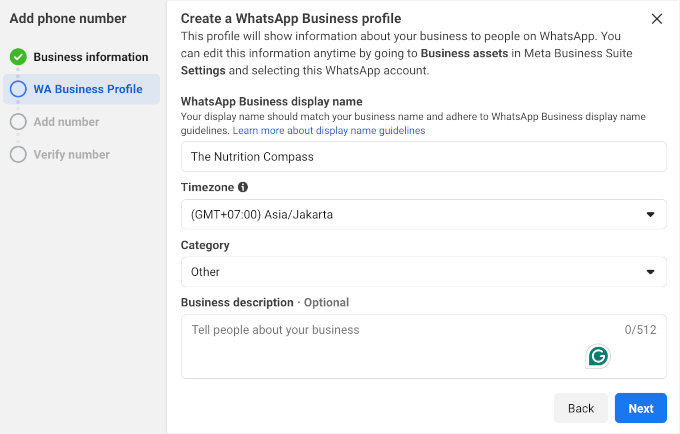The height and width of the screenshot is (434, 680).
Task: Open Learn more about display name guidelines
Action: [x=329, y=131]
